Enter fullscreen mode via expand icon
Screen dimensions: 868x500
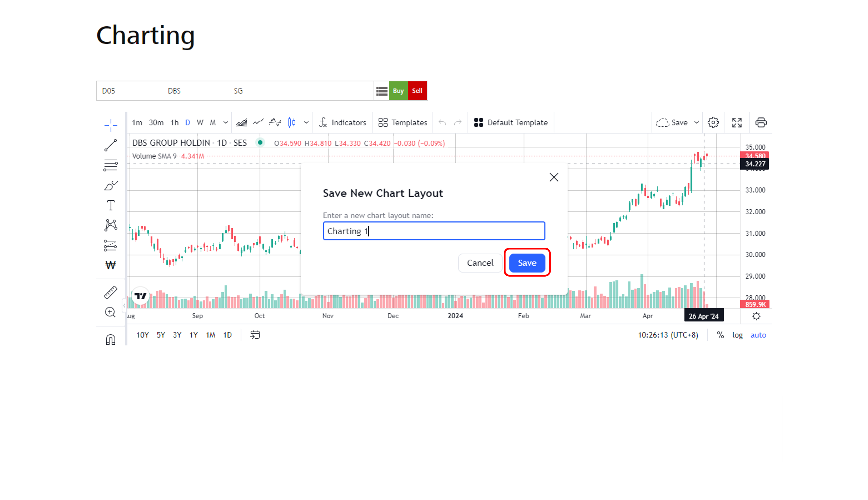[x=737, y=123]
